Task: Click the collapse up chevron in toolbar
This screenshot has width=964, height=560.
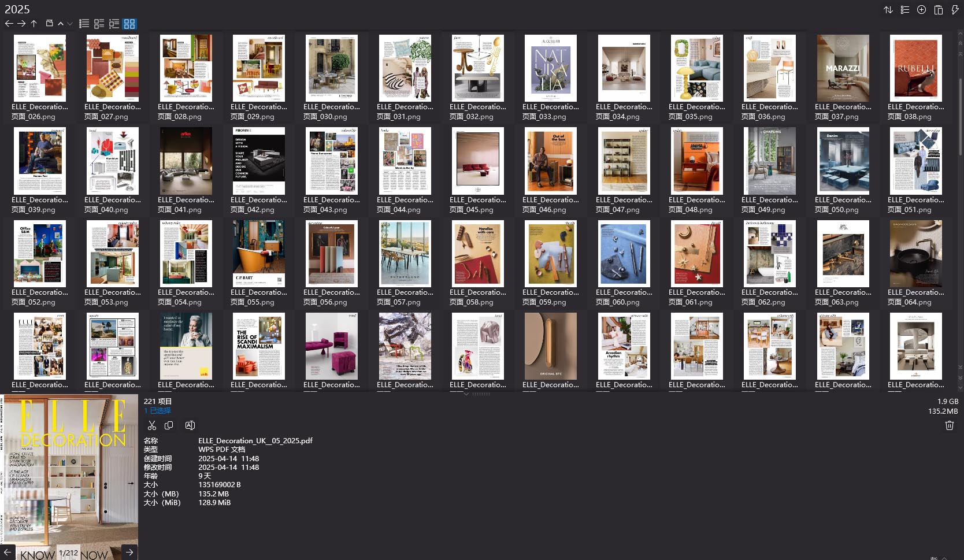Action: [x=61, y=24]
